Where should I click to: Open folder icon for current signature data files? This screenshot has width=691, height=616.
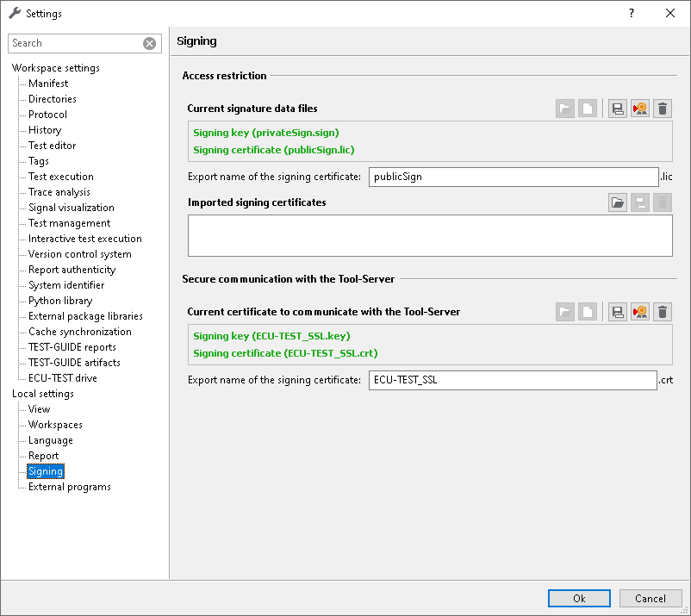(x=565, y=109)
